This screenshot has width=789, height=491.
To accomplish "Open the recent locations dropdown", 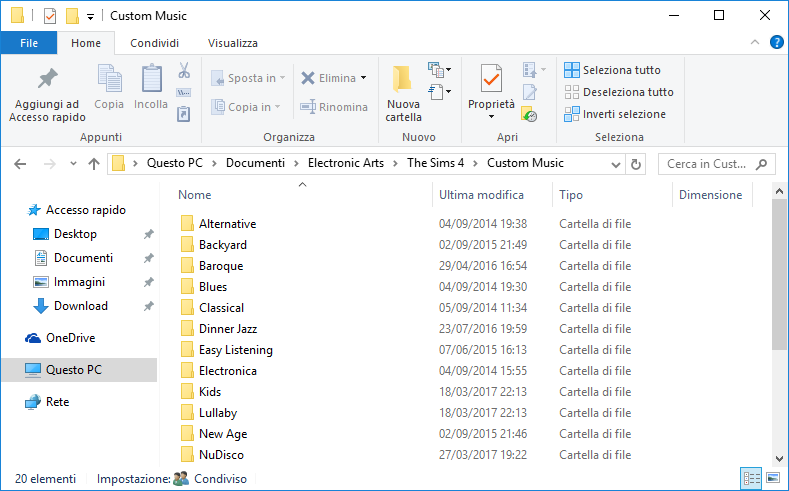I will [73, 164].
